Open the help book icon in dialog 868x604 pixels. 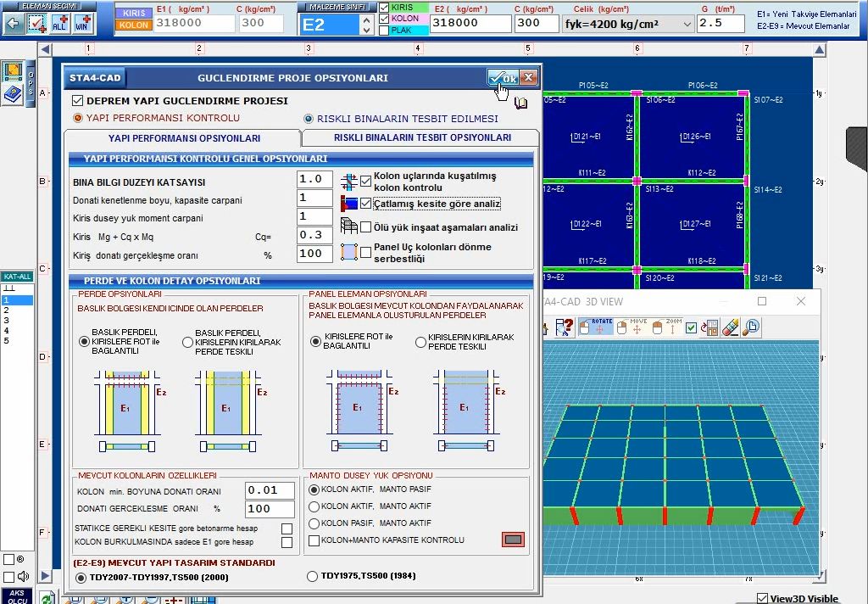click(x=520, y=103)
